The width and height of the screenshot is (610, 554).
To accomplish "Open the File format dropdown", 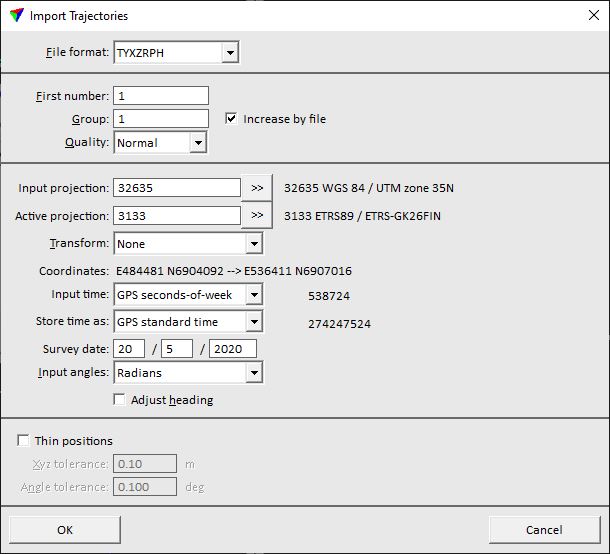I will tap(230, 53).
